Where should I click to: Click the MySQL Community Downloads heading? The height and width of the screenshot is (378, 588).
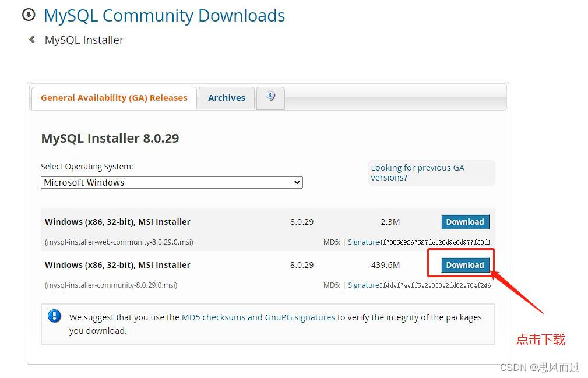(x=164, y=16)
